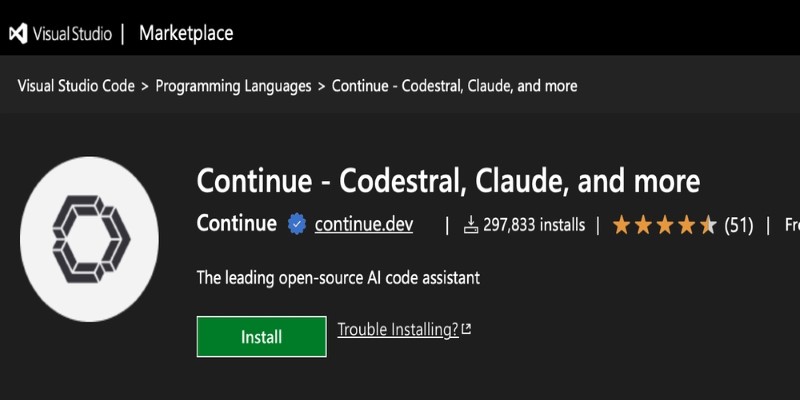
Task: Click external link icon beside Trouble Installing
Action: 466,329
